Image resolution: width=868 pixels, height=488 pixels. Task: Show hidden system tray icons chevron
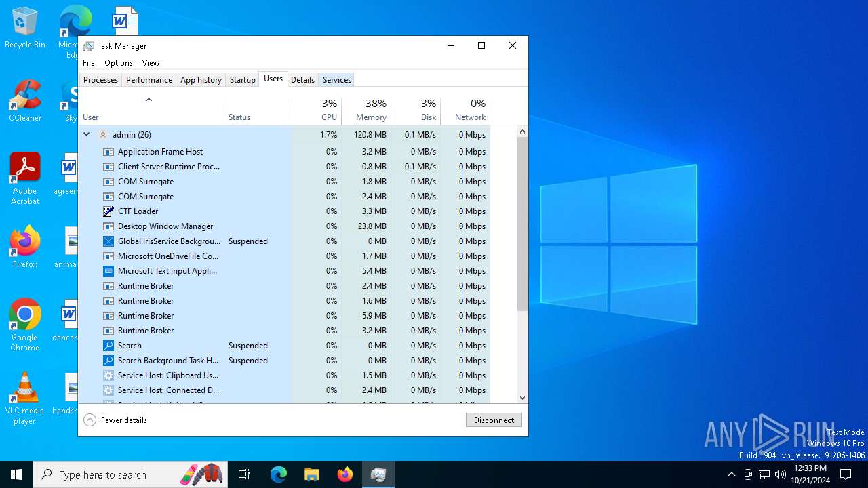click(x=731, y=474)
